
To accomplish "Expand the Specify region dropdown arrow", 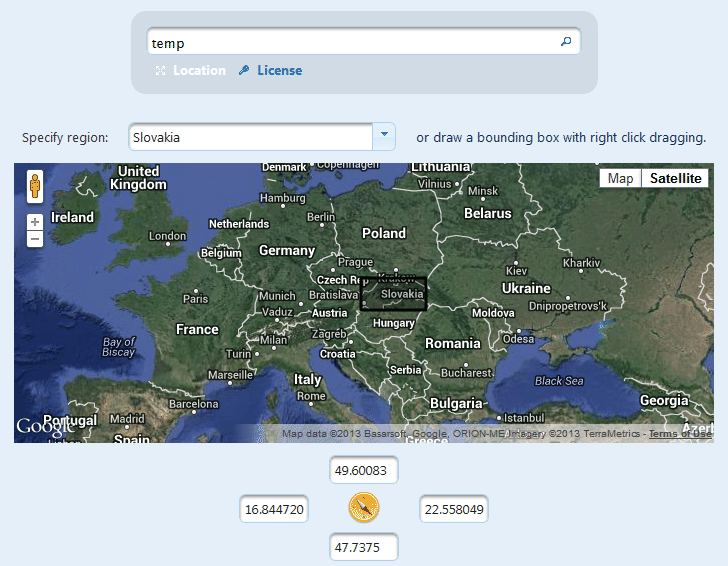I will (384, 136).
